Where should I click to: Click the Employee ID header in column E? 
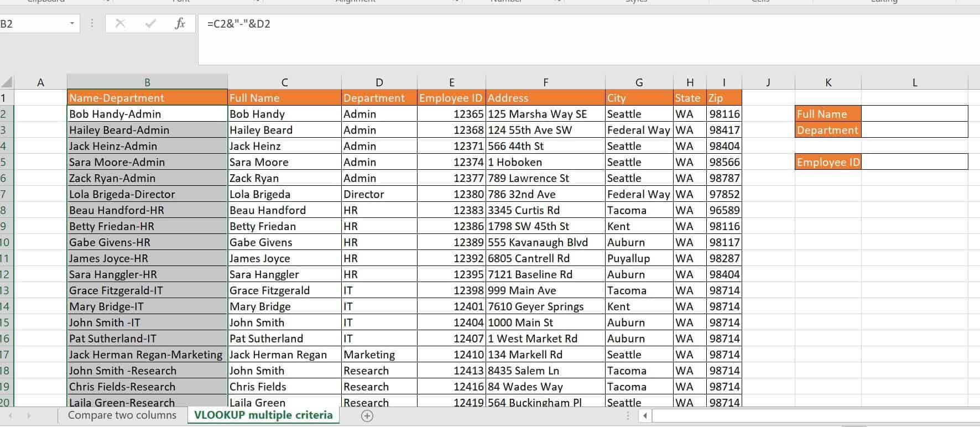[x=451, y=98]
